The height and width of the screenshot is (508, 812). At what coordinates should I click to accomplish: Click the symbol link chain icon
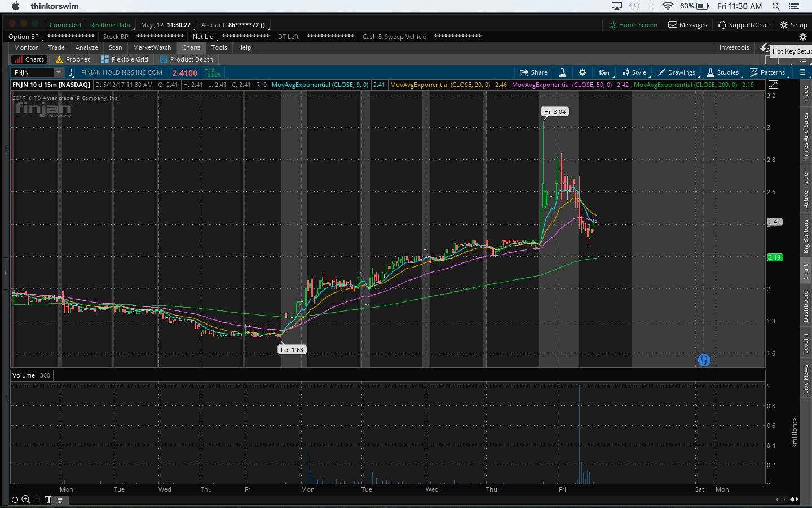pos(70,72)
